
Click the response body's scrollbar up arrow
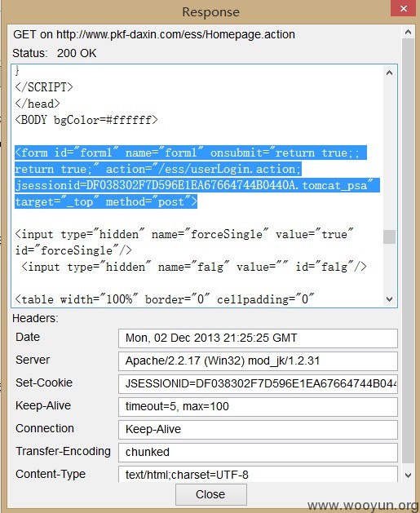tap(389, 73)
